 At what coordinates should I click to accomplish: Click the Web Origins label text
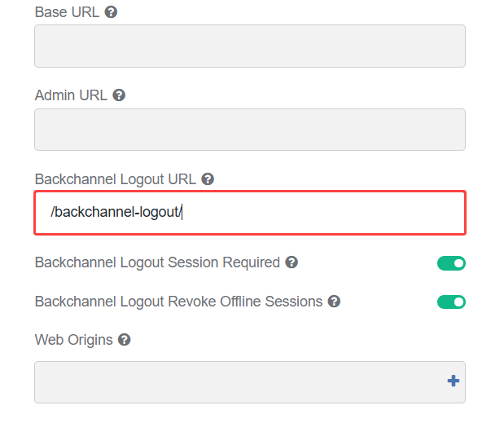point(74,341)
